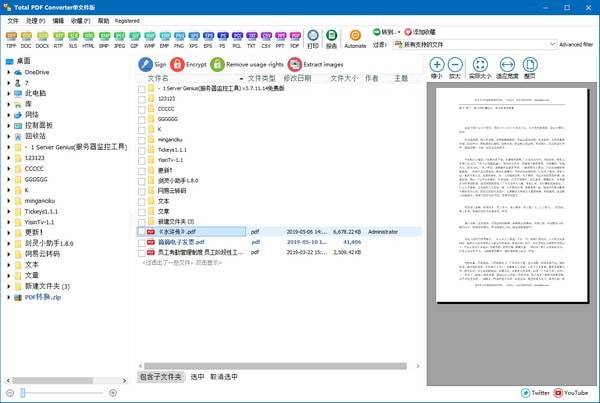Check the GGGGGG folder checkbox in file list
This screenshot has height=403, width=600.
pyautogui.click(x=142, y=119)
